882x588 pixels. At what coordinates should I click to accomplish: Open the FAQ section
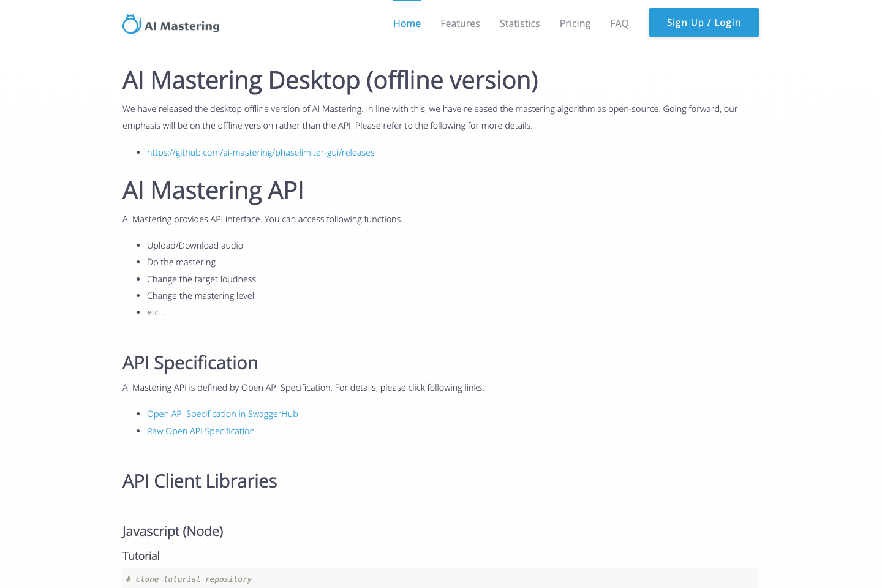click(619, 23)
